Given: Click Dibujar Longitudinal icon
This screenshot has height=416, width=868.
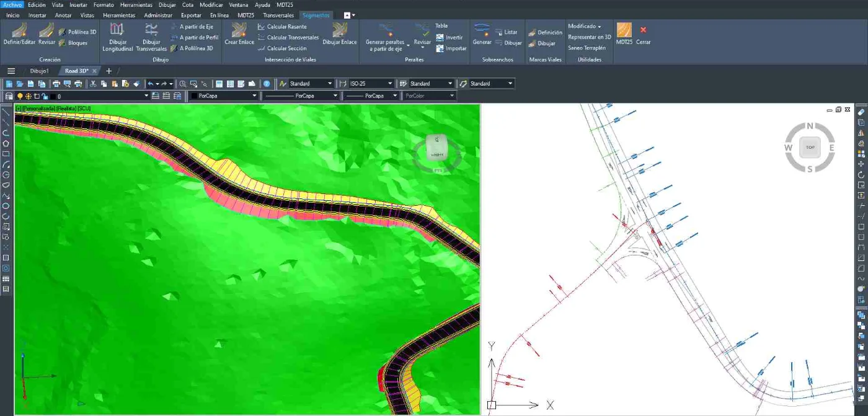Looking at the screenshot, I should (117, 30).
